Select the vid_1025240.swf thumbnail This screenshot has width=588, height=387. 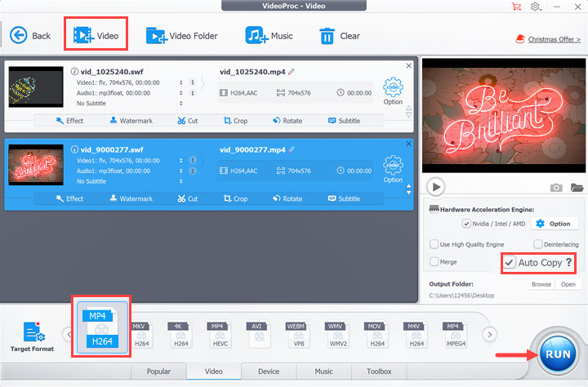36,87
